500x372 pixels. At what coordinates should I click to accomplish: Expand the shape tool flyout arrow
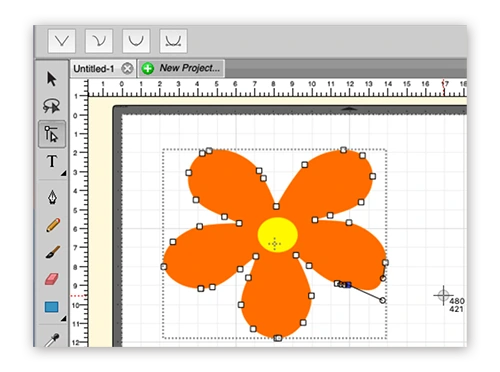[x=63, y=319]
